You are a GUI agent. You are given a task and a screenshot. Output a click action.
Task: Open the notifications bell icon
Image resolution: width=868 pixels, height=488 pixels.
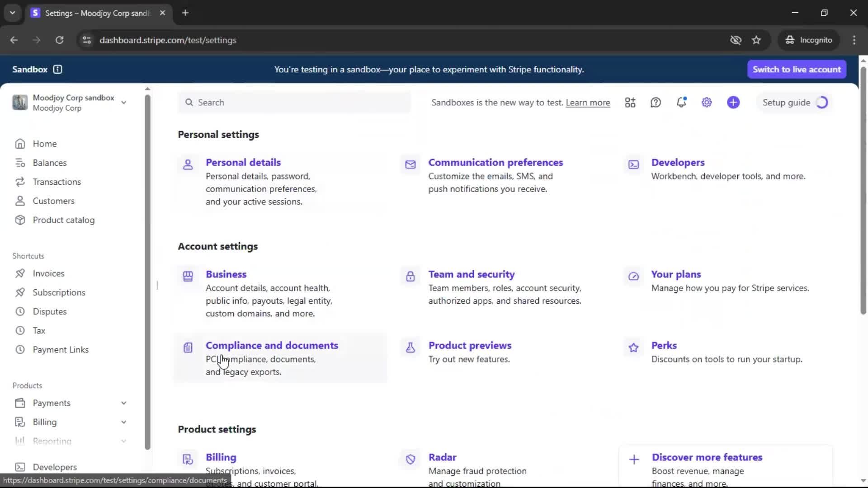click(681, 103)
